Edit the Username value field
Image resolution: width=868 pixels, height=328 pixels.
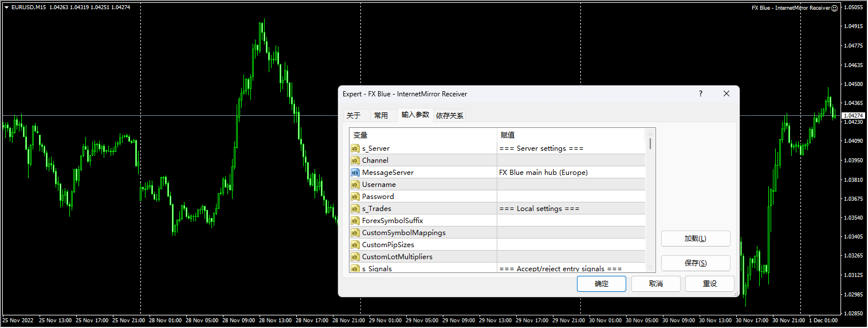[x=571, y=185]
